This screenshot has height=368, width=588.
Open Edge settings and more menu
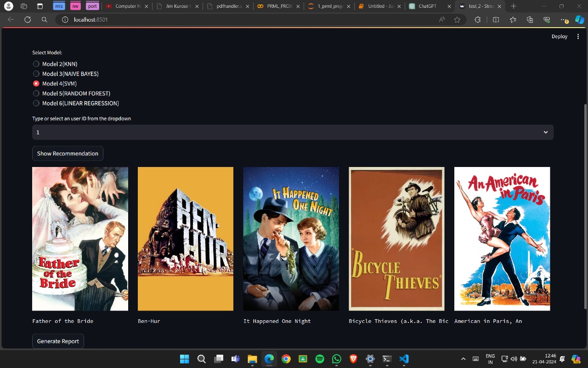(565, 20)
